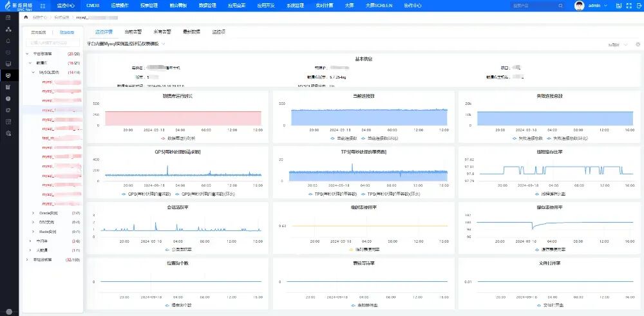644x316 pixels.
Task: Click the link-like icon below the exclamation icon
Action: [x=8, y=110]
